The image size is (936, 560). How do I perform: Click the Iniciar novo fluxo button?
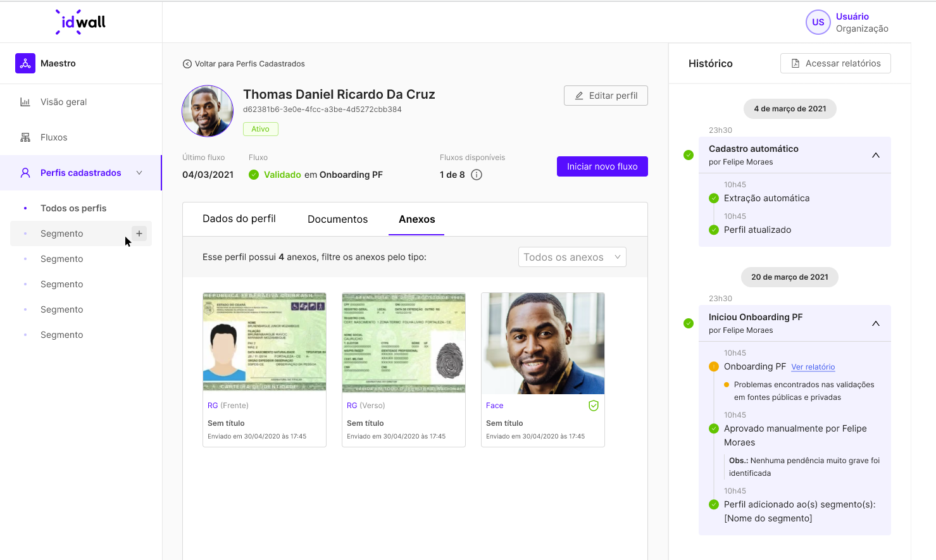pos(602,166)
